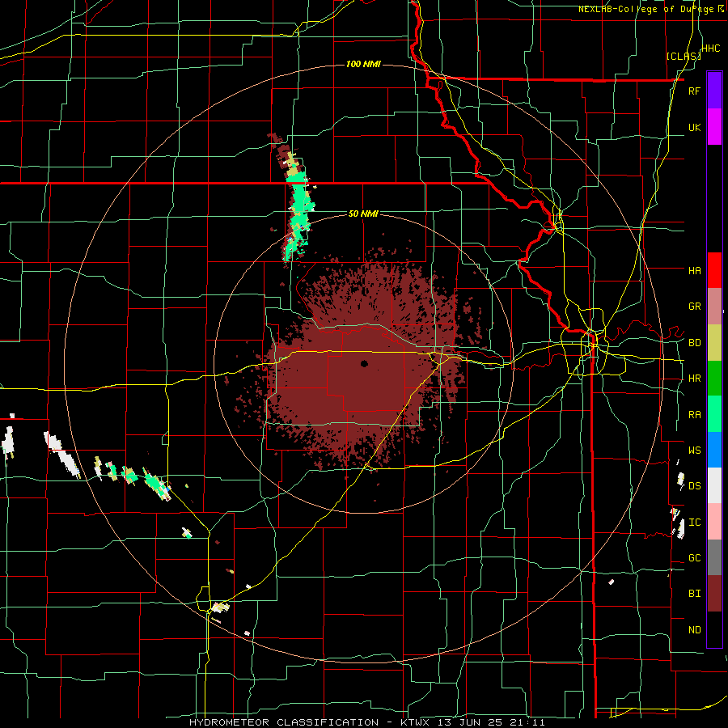Click the DS legend label
Image resolution: width=728 pixels, height=728 pixels.
[x=694, y=485]
